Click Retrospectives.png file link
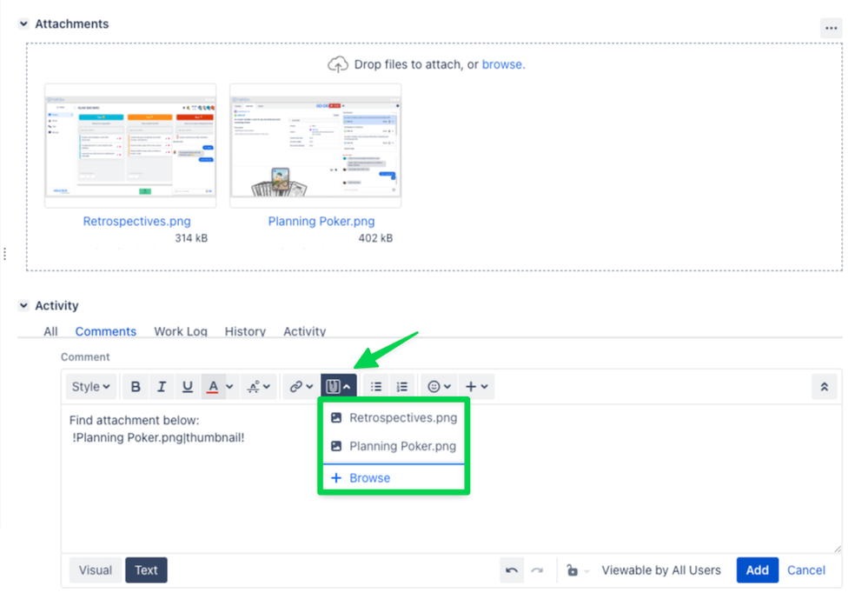 pyautogui.click(x=136, y=221)
